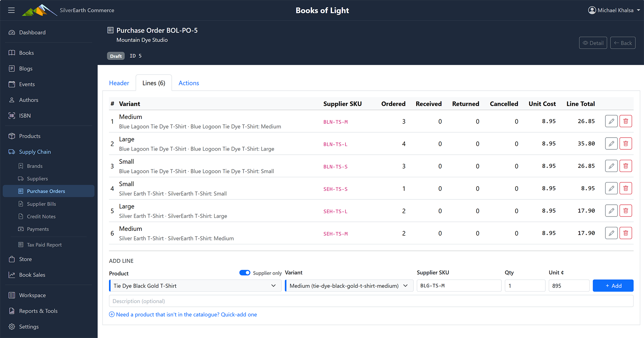
Task: Click SKU text BLN-TS-M
Action: click(335, 122)
